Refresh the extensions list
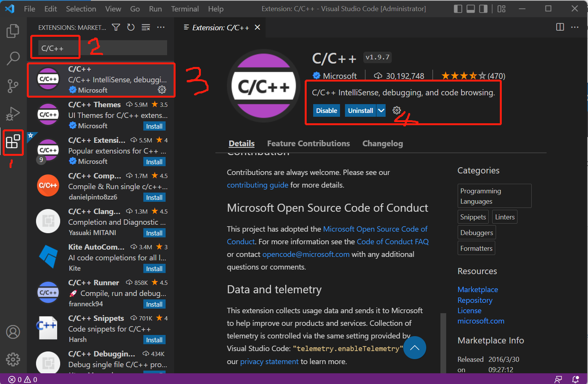This screenshot has width=588, height=384. [x=131, y=27]
